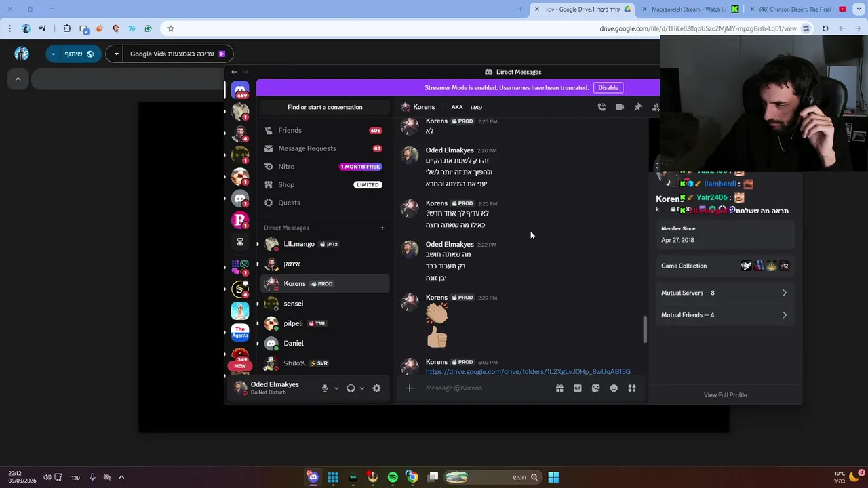This screenshot has width=868, height=488.
Task: Open Spotify from the taskbar
Action: click(x=393, y=477)
